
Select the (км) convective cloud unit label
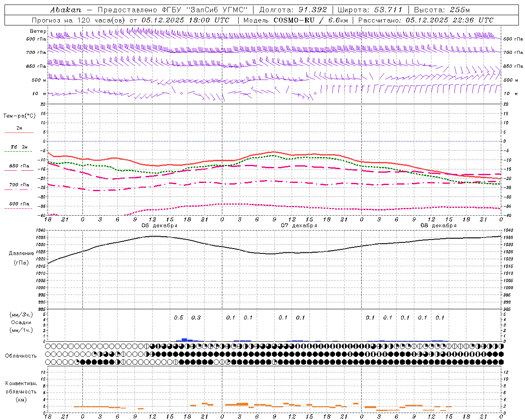[x=21, y=399]
